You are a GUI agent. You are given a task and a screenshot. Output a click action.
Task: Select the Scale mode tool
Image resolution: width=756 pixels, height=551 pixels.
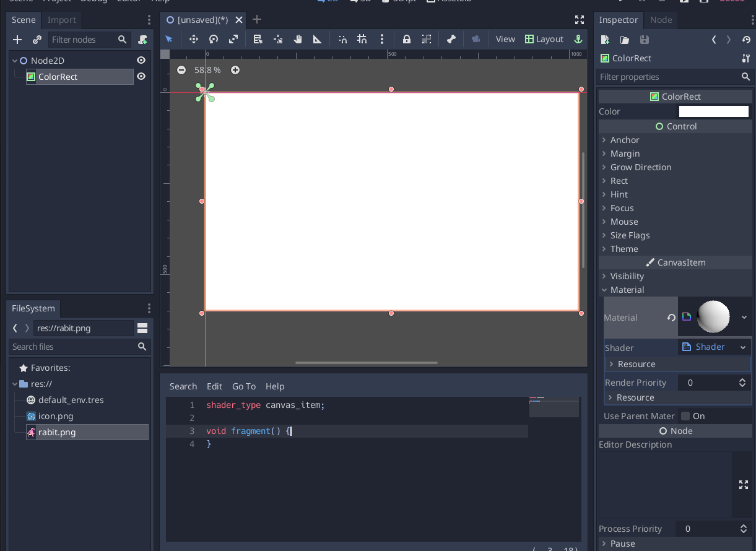233,39
